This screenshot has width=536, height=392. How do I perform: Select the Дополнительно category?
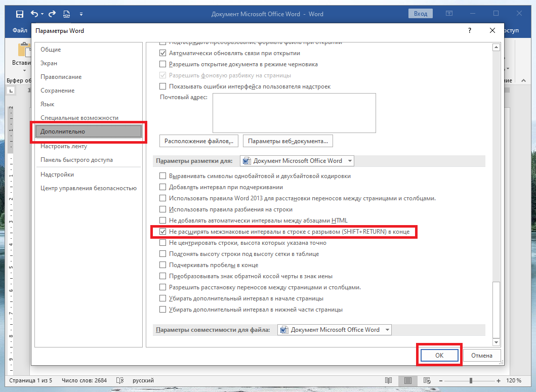tap(89, 132)
